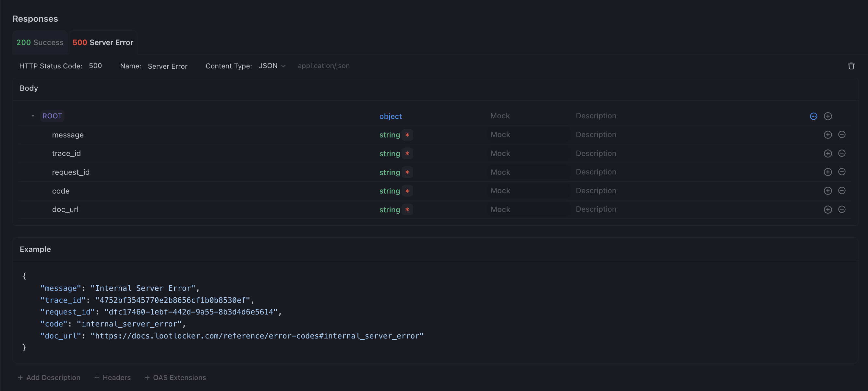868x391 pixels.
Task: Click the ROOT row blue more-options icon
Action: click(x=813, y=116)
